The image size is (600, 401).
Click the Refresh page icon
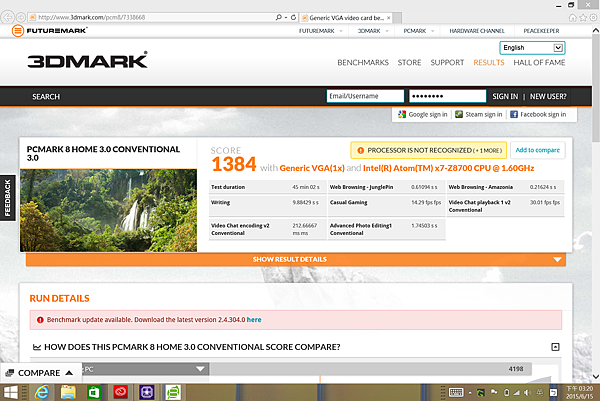[x=293, y=17]
